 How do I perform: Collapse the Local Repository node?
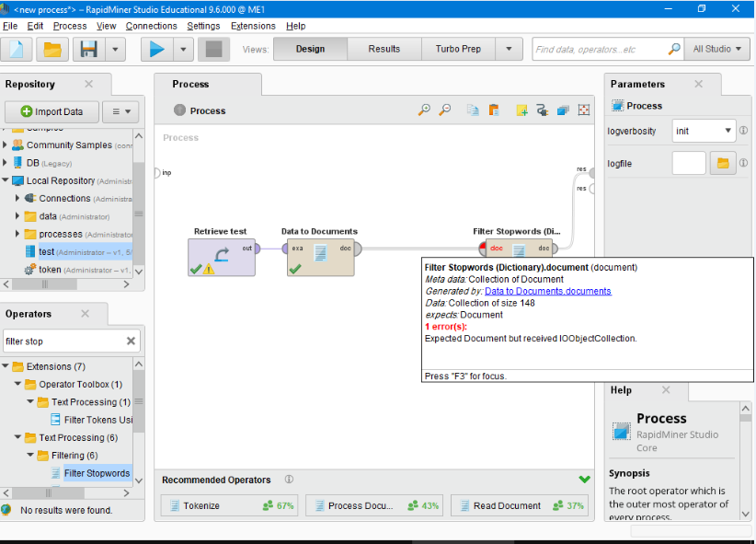click(5, 180)
